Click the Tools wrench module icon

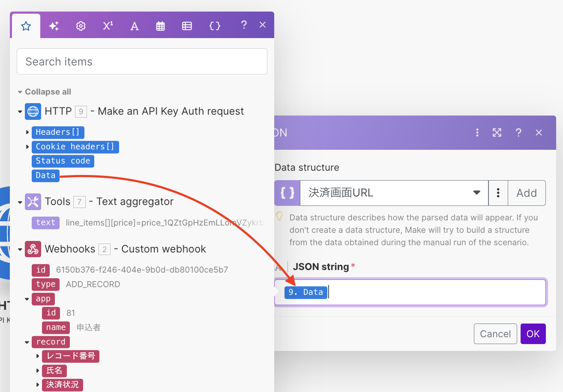pos(33,202)
